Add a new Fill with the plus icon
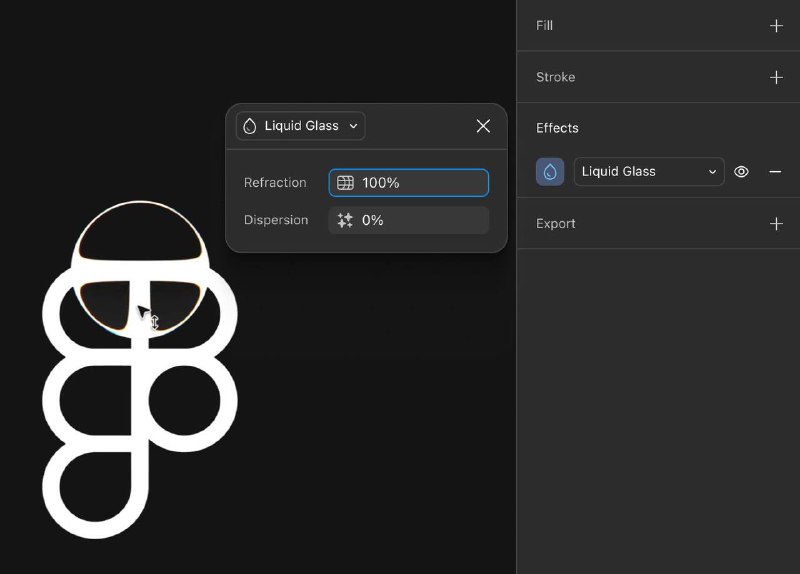The image size is (800, 574). pyautogui.click(x=776, y=26)
